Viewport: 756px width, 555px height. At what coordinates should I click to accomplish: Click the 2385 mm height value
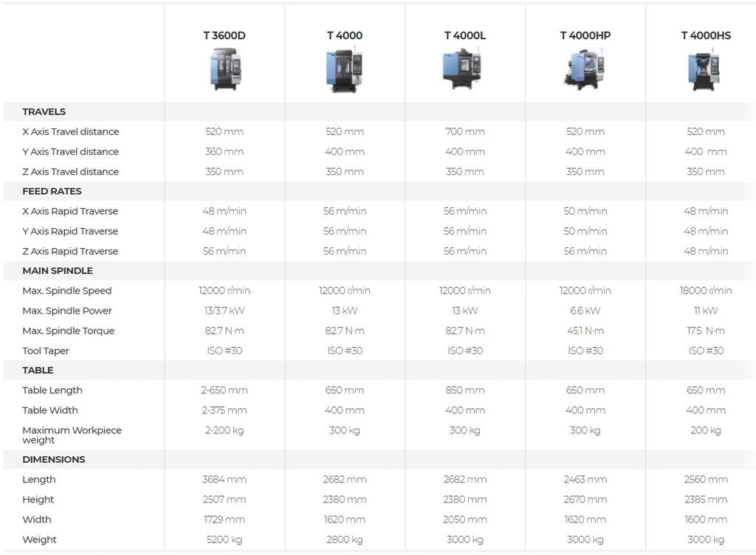tap(706, 500)
